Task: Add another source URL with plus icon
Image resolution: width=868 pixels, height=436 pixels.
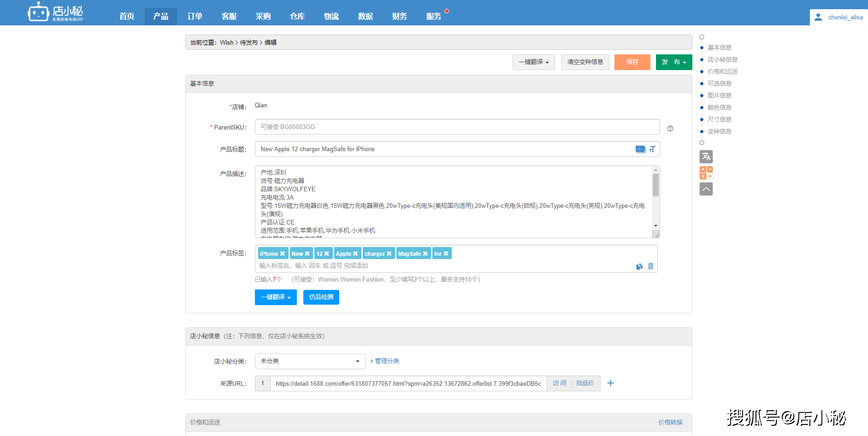Action: 610,383
